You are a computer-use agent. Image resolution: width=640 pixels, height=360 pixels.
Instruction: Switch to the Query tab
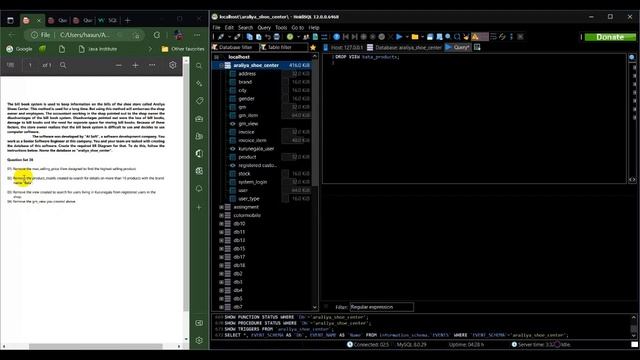pos(458,47)
